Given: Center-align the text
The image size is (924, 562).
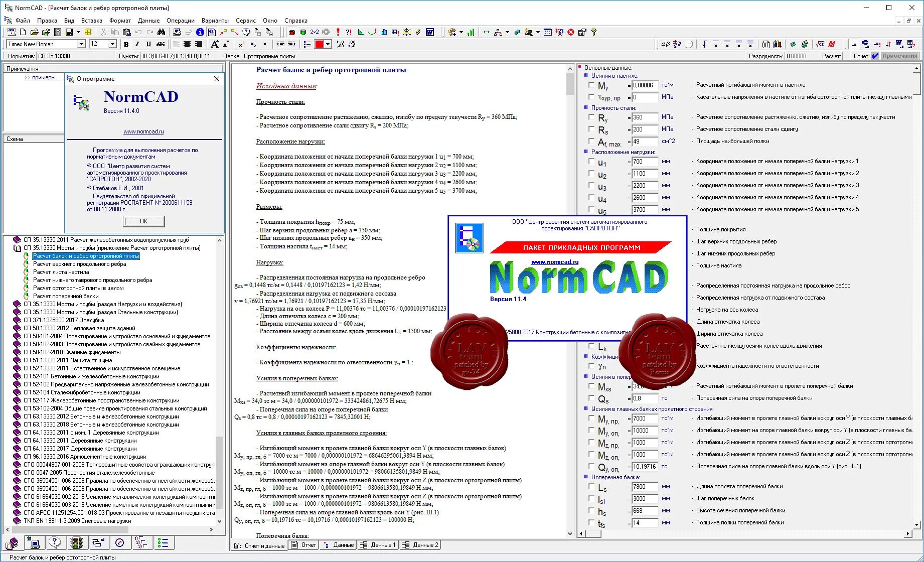Looking at the screenshot, I should click(187, 44).
